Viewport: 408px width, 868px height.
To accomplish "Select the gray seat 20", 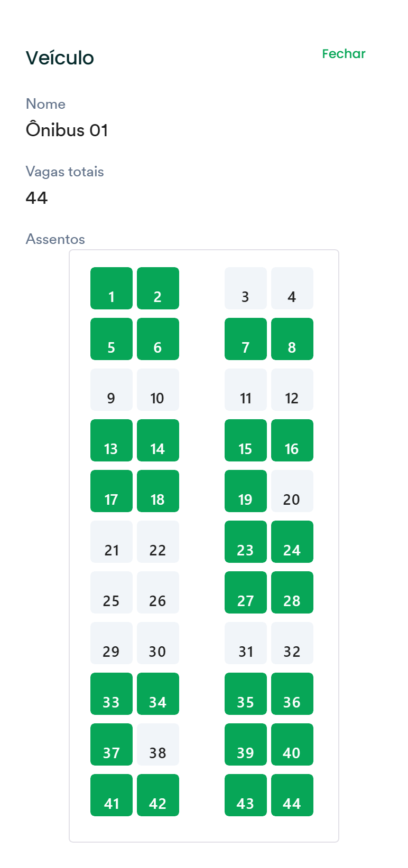I will click(x=292, y=491).
